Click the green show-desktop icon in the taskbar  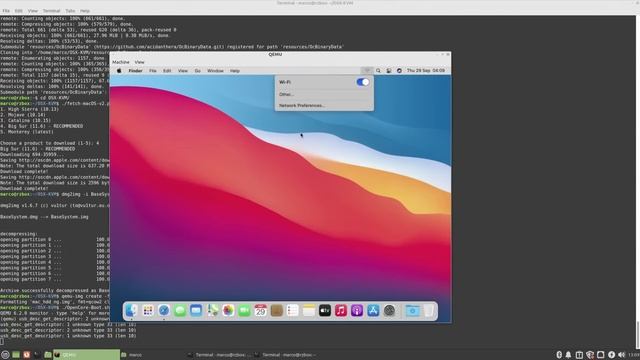[16, 355]
